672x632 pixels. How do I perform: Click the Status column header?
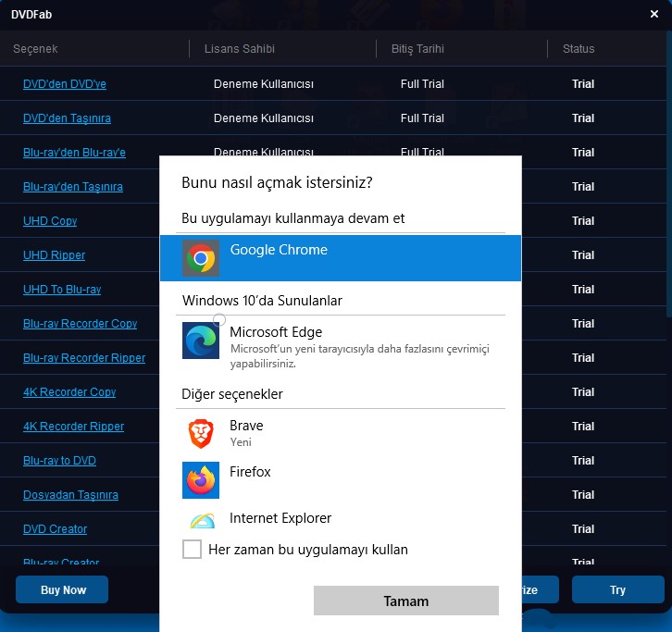coord(579,49)
